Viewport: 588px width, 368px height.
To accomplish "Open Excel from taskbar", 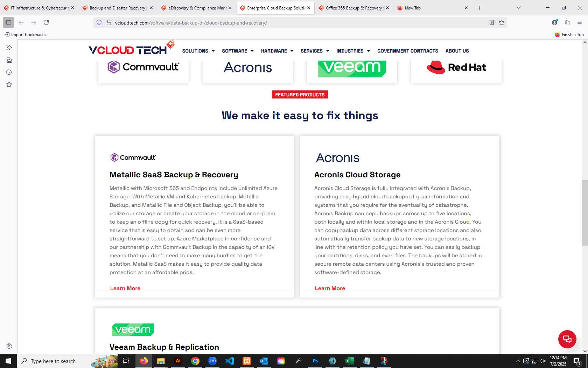I will click(x=349, y=361).
